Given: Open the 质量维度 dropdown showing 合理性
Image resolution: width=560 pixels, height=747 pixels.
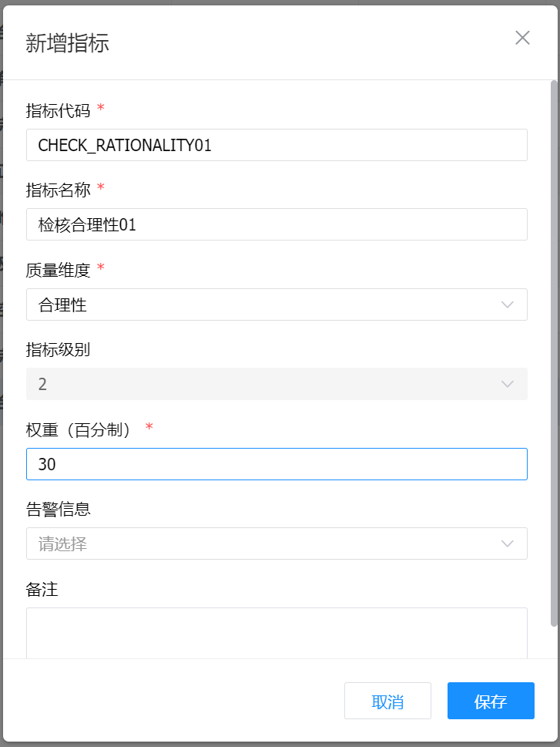Looking at the screenshot, I should tap(262, 305).
